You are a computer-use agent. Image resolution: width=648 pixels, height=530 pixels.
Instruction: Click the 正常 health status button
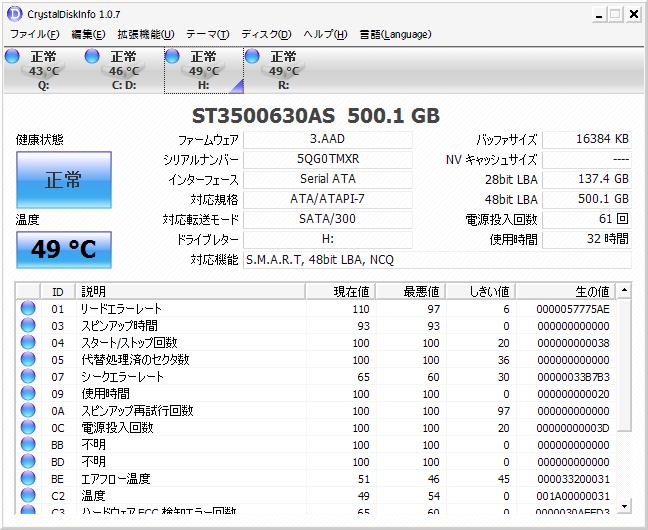pyautogui.click(x=64, y=180)
